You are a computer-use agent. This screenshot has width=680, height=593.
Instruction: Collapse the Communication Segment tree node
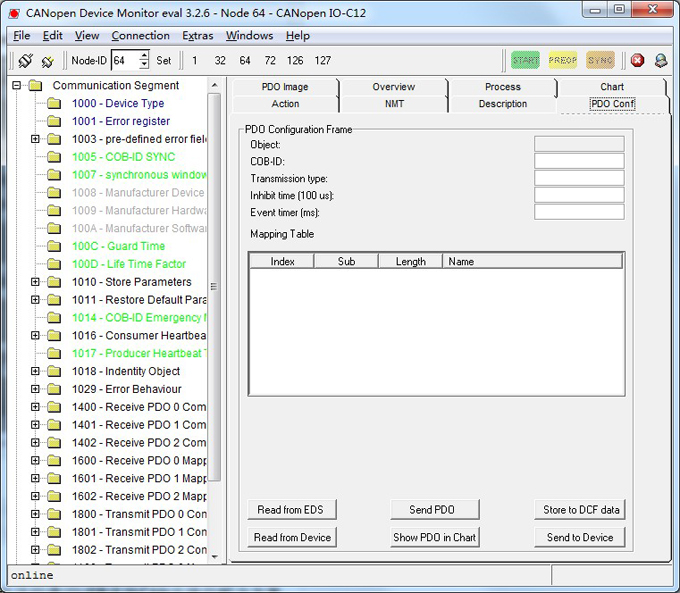pyautogui.click(x=16, y=85)
